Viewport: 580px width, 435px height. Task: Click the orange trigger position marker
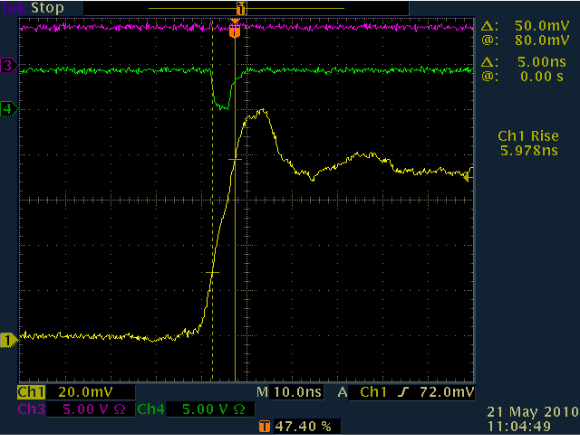pos(235,29)
